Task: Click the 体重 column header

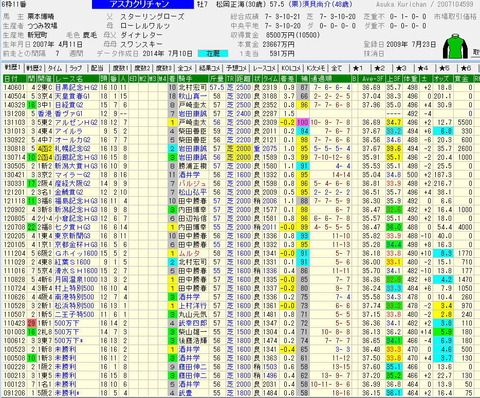Action: (412, 79)
